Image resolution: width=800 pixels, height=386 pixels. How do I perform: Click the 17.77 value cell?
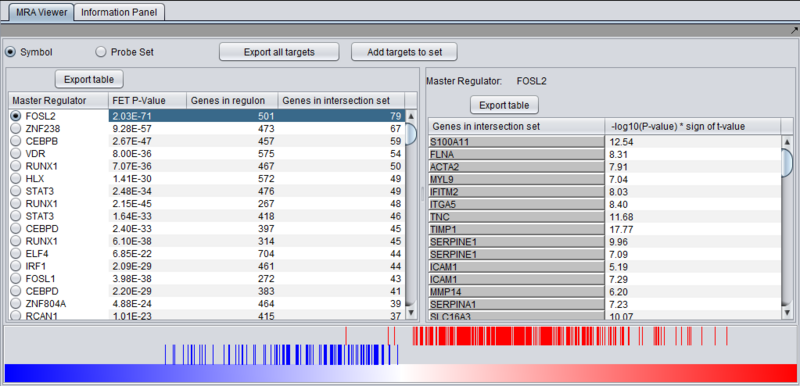(693, 229)
